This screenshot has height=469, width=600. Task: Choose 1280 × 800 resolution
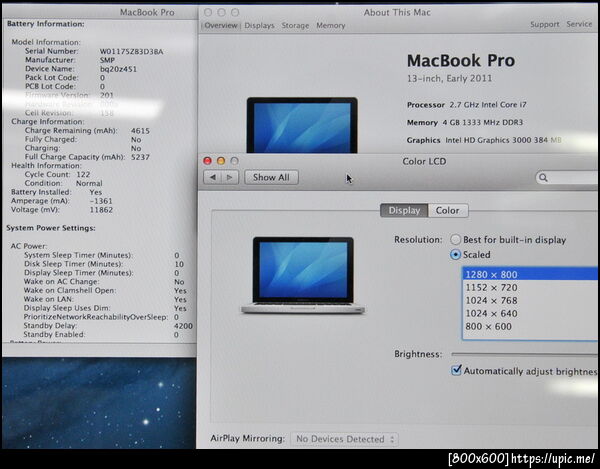coord(530,274)
